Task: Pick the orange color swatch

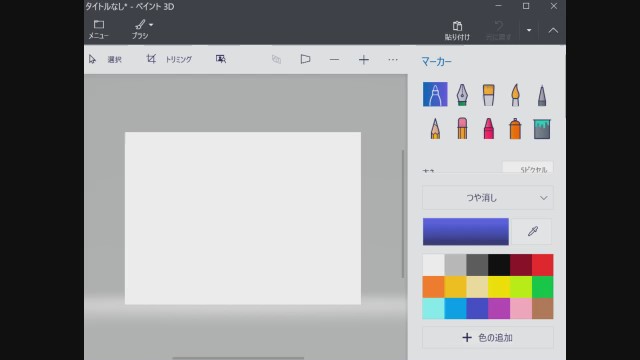Action: pyautogui.click(x=433, y=287)
